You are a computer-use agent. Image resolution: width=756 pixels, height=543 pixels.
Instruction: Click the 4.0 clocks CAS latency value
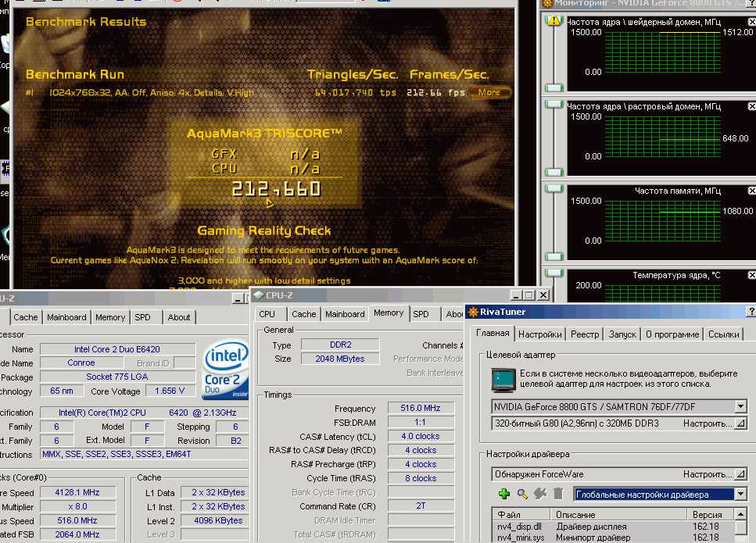pyautogui.click(x=421, y=436)
